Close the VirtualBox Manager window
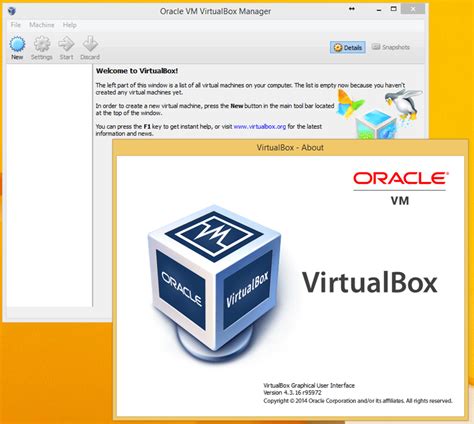Screen dimensions: 474x424 tap(413, 9)
